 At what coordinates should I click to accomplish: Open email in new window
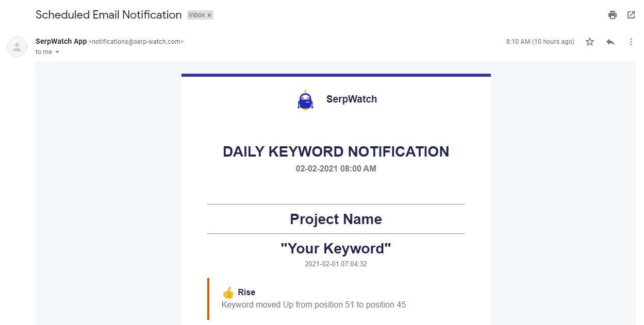(x=631, y=15)
